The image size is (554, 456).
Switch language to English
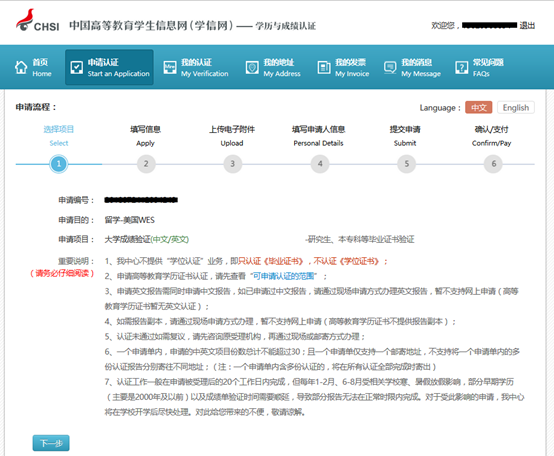[x=515, y=107]
